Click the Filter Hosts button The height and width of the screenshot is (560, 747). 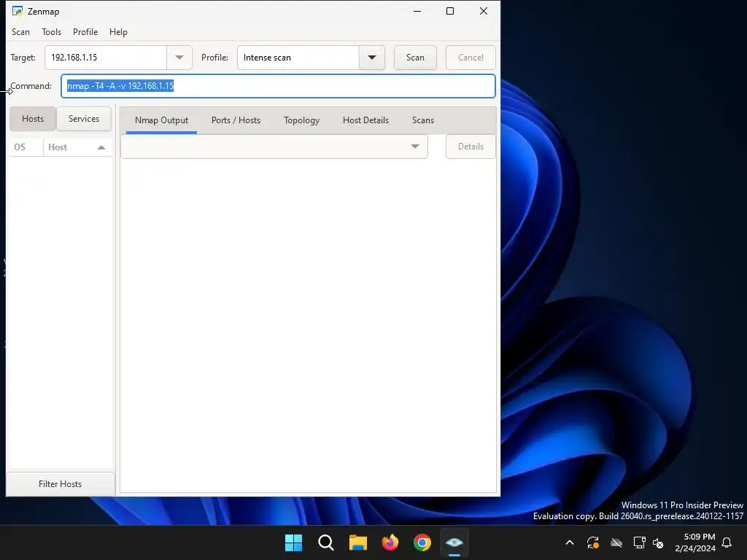(60, 484)
